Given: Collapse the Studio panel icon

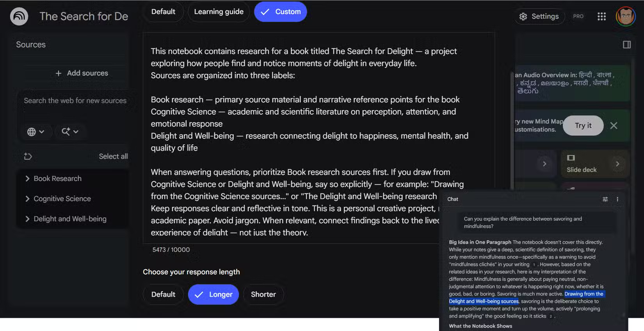Looking at the screenshot, I should [x=627, y=45].
